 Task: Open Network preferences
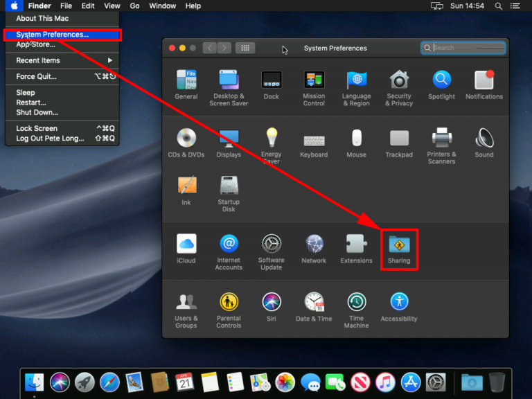(x=314, y=249)
